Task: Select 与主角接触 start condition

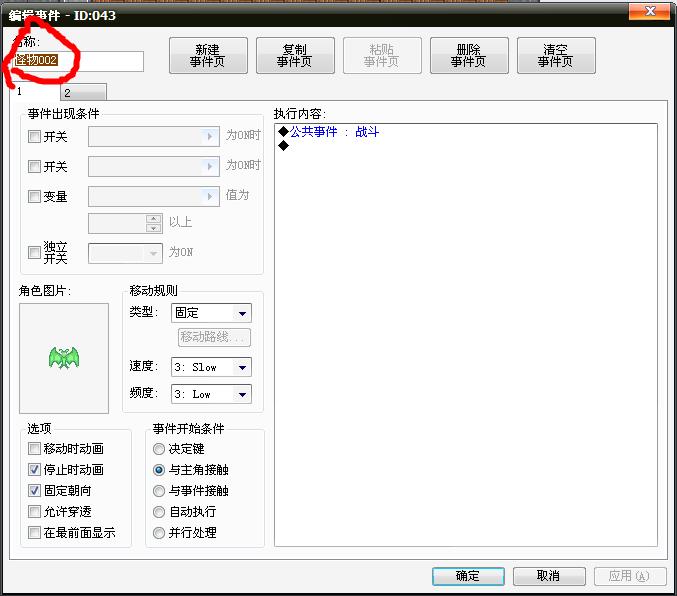Action: [x=159, y=470]
